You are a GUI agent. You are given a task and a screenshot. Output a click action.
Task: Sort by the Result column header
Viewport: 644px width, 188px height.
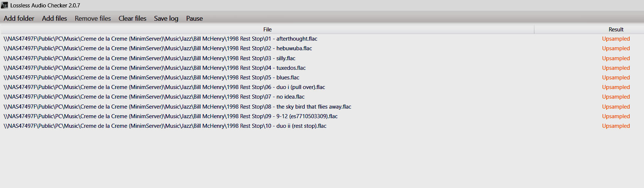616,30
